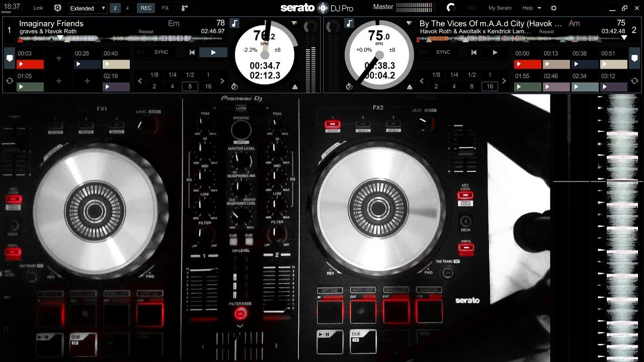Screen dimensions: 644x362
Task: Click the Serato activity spinner icon near Master
Action: (451, 8)
